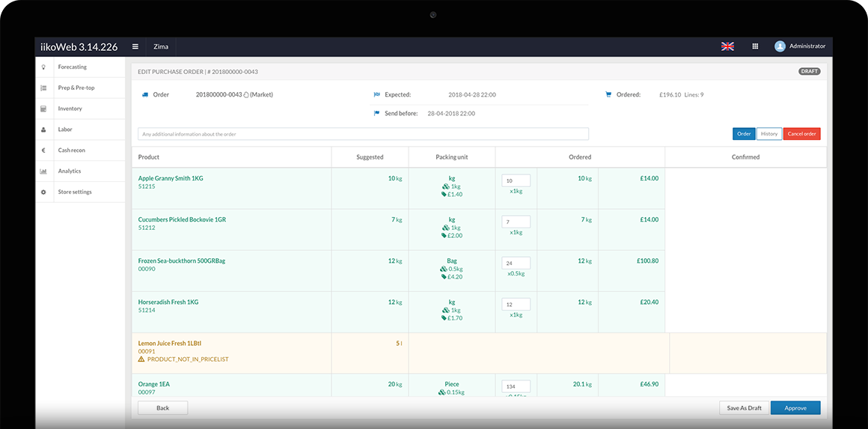
Task: Click the Inventory calculator icon
Action: pos(43,109)
